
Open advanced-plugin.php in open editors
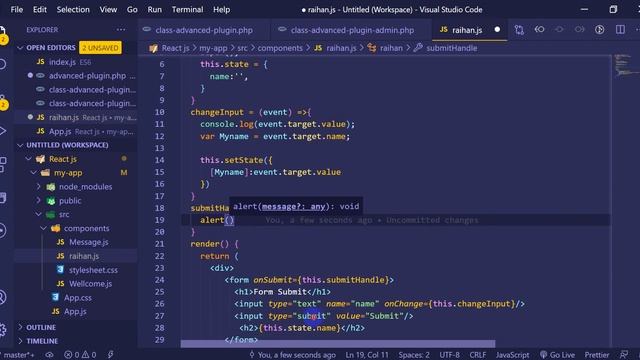[76, 76]
